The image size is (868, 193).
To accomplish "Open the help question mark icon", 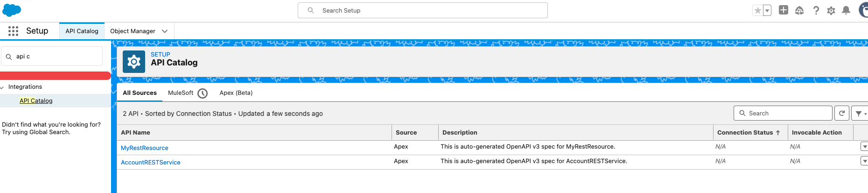I will pyautogui.click(x=816, y=10).
